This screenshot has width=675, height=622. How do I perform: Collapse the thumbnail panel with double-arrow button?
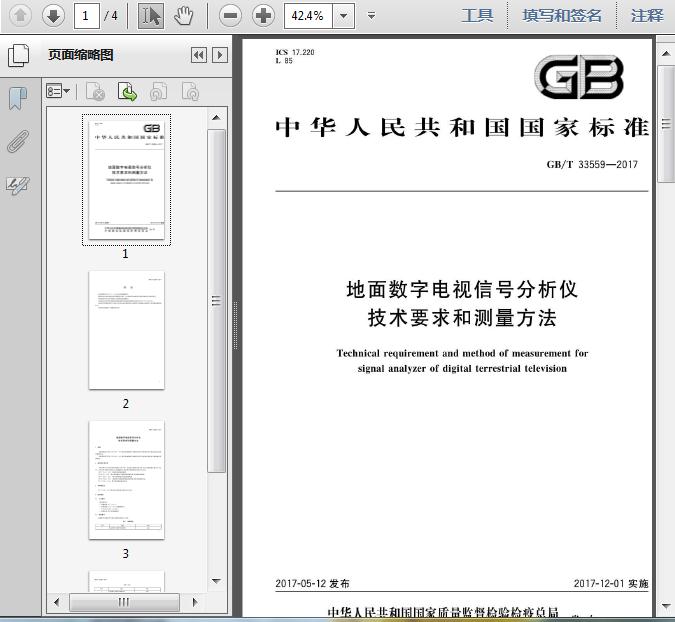(x=199, y=55)
